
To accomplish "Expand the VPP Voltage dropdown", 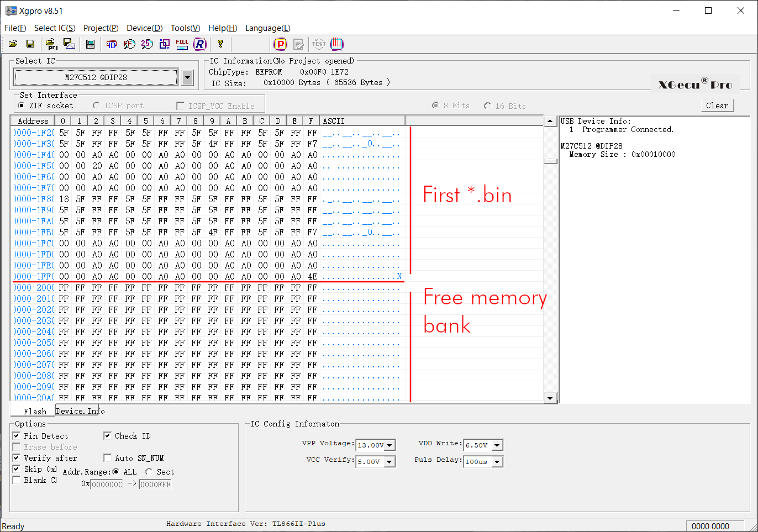I will (x=390, y=445).
